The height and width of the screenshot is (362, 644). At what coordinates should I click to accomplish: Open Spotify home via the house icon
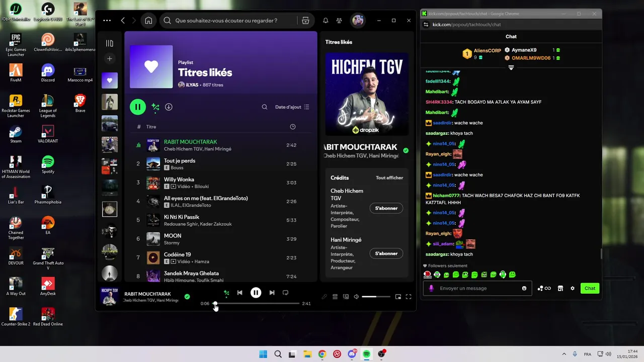(148, 21)
